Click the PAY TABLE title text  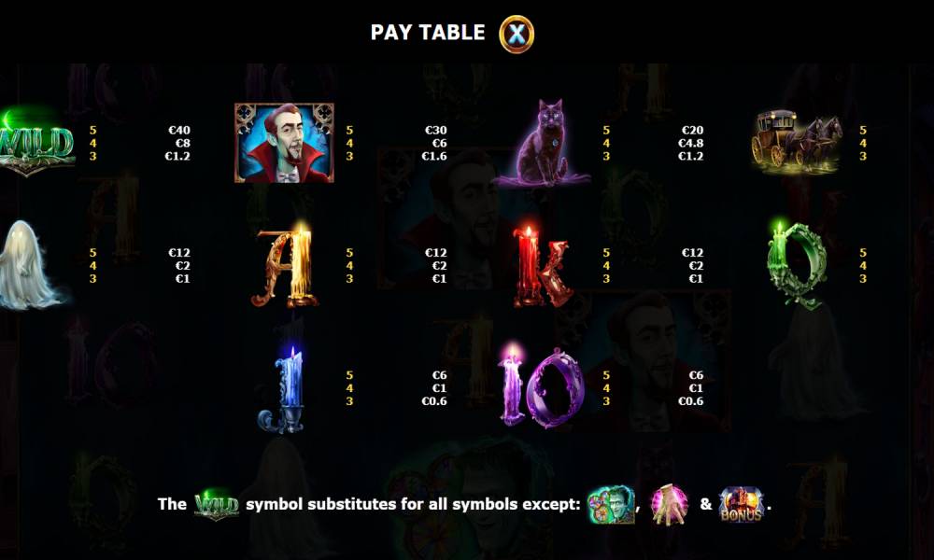[428, 32]
